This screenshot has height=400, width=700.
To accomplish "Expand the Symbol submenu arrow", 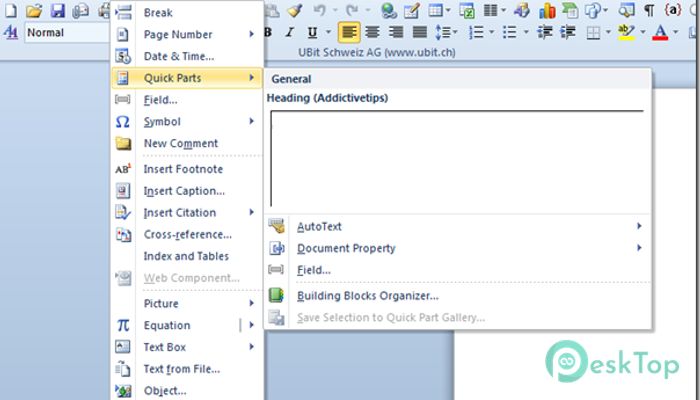I will pyautogui.click(x=252, y=121).
